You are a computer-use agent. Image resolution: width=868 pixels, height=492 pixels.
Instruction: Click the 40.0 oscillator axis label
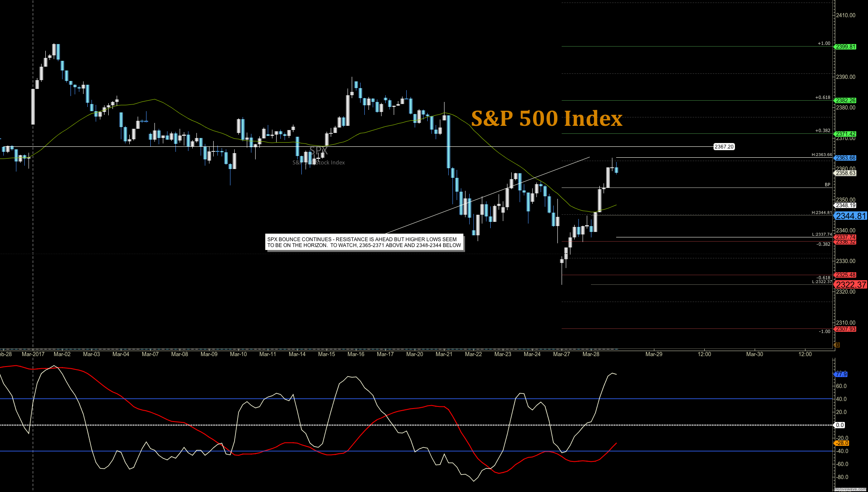pyautogui.click(x=841, y=399)
